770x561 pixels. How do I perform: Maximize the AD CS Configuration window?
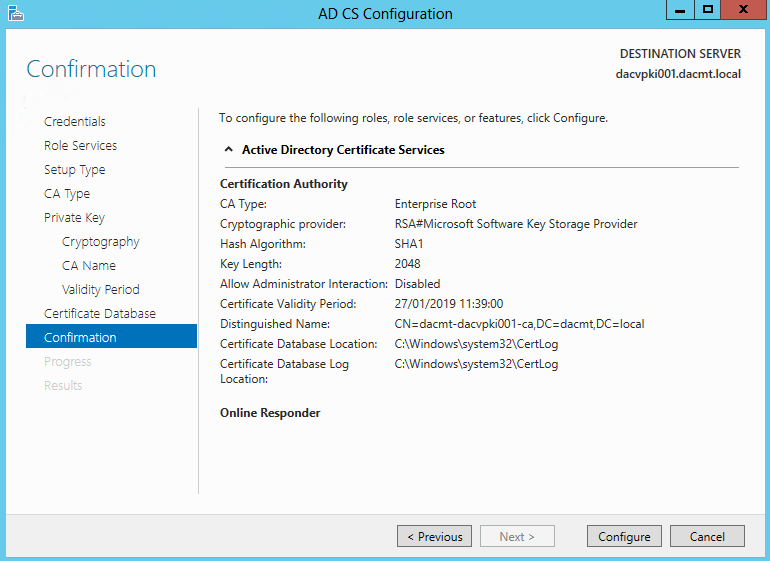tap(708, 10)
